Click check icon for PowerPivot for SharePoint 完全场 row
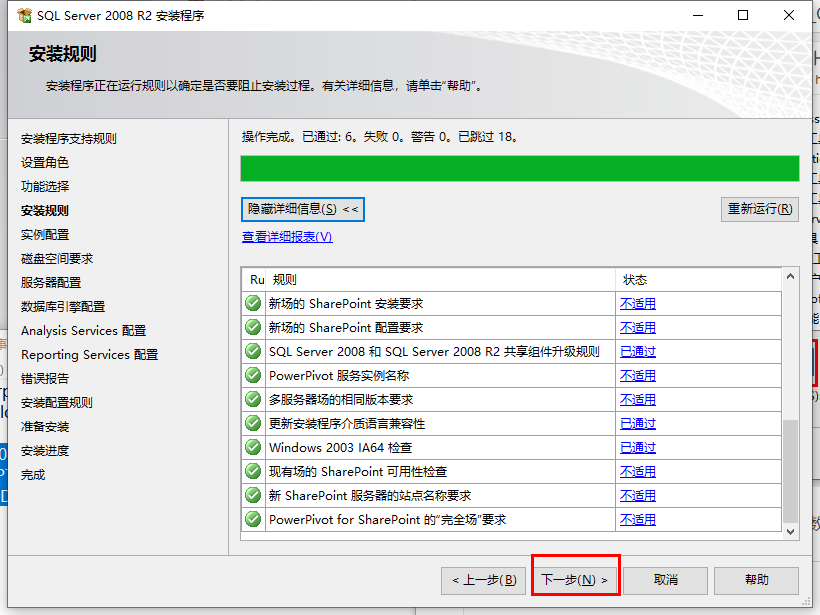Image resolution: width=820 pixels, height=615 pixels. pyautogui.click(x=253, y=520)
